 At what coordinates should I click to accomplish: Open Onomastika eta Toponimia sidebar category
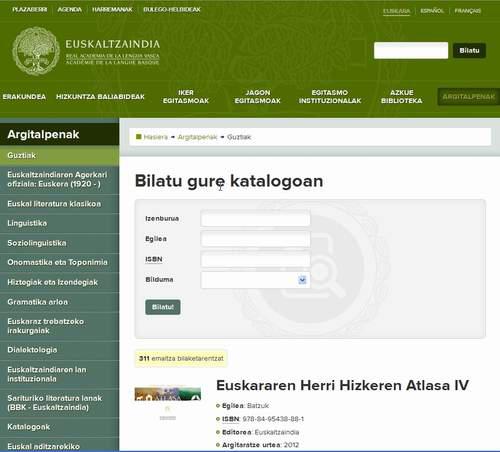(x=59, y=263)
